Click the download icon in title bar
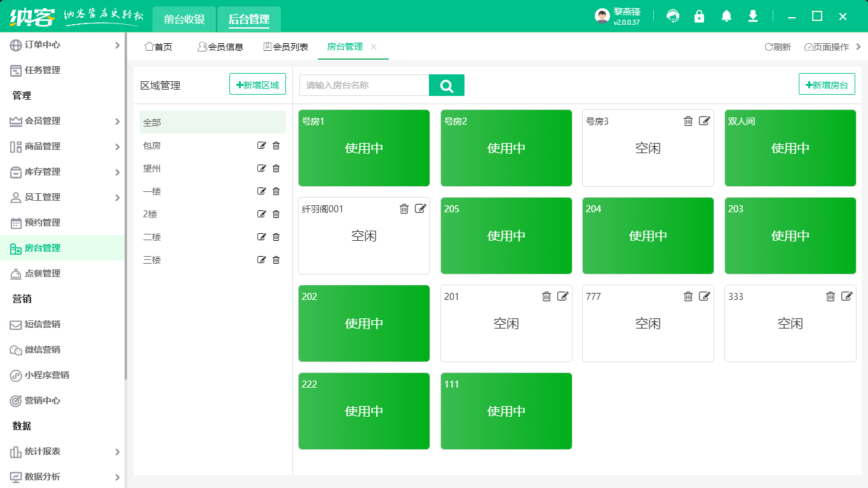This screenshot has height=488, width=868. [753, 17]
